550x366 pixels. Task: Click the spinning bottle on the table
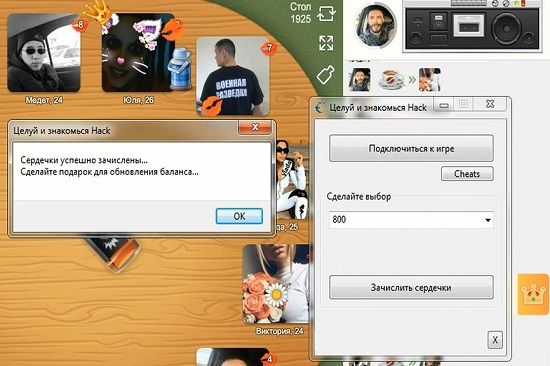coord(114,253)
